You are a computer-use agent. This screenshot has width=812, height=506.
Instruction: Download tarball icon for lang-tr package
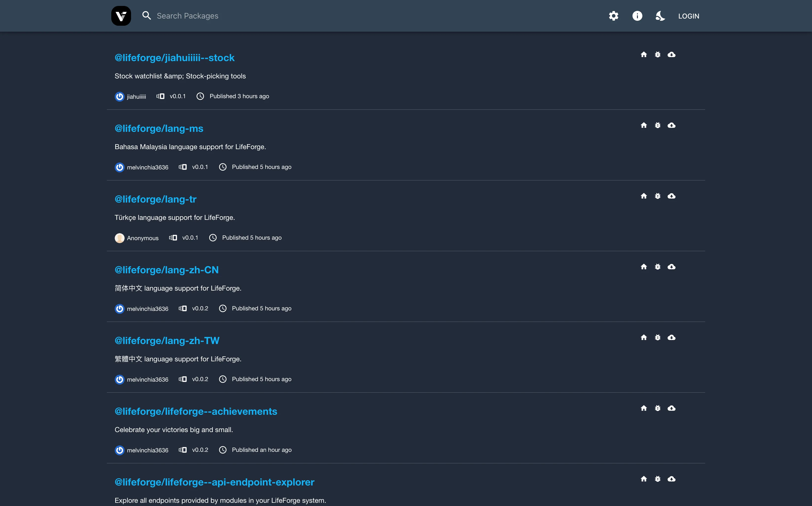tap(672, 196)
